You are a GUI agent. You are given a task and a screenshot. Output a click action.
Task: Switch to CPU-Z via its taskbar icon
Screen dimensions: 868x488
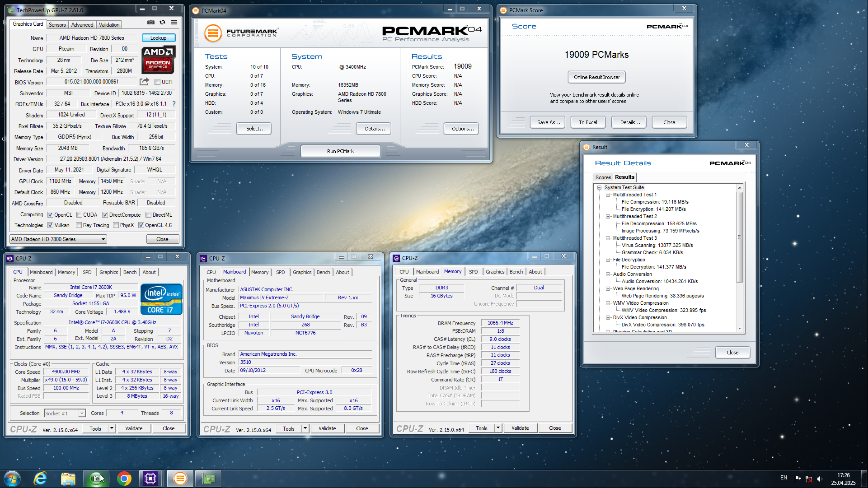click(x=150, y=479)
